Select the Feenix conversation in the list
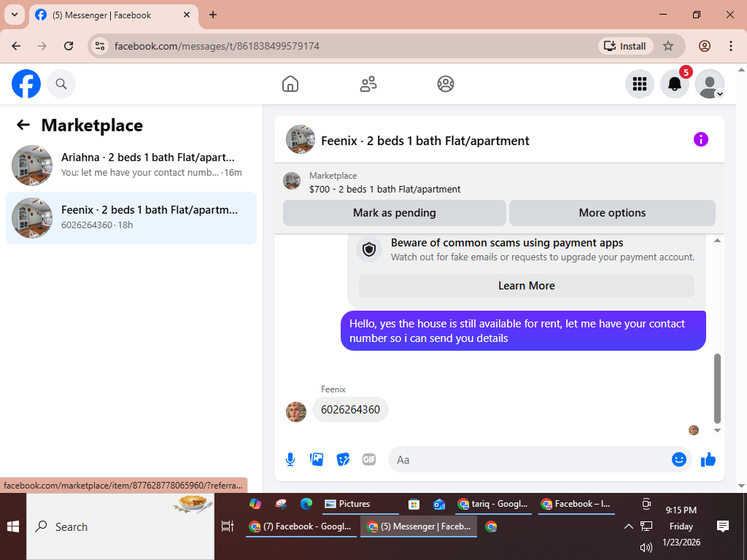Viewport: 747px width, 560px height. (131, 217)
